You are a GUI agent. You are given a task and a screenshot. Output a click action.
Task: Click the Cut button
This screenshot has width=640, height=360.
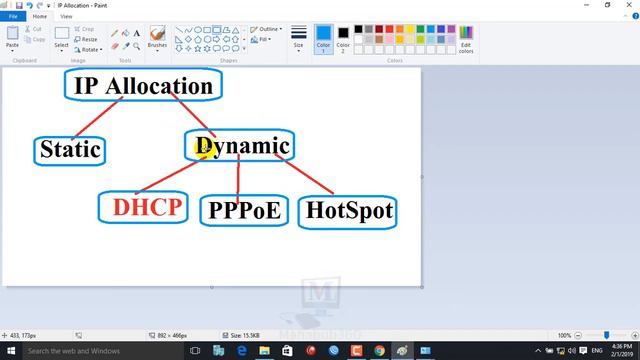[x=33, y=29]
